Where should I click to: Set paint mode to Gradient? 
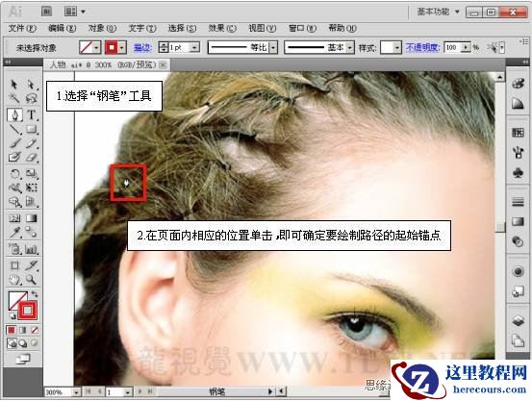pyautogui.click(x=23, y=330)
